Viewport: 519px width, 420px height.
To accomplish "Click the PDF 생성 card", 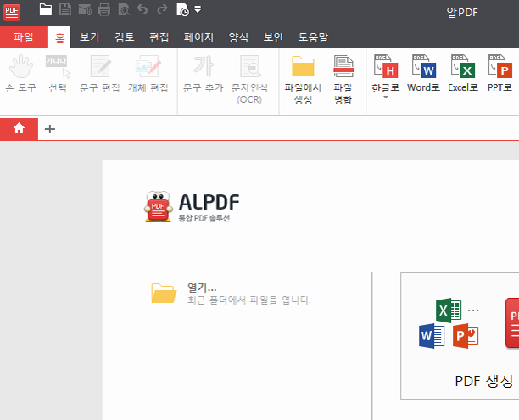I will (x=460, y=336).
